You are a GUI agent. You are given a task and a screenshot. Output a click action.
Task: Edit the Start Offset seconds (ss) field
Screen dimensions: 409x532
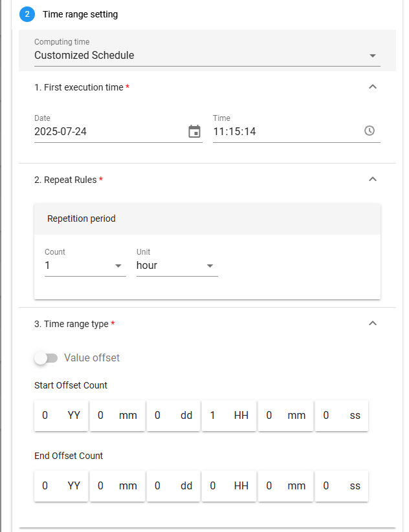pos(333,416)
